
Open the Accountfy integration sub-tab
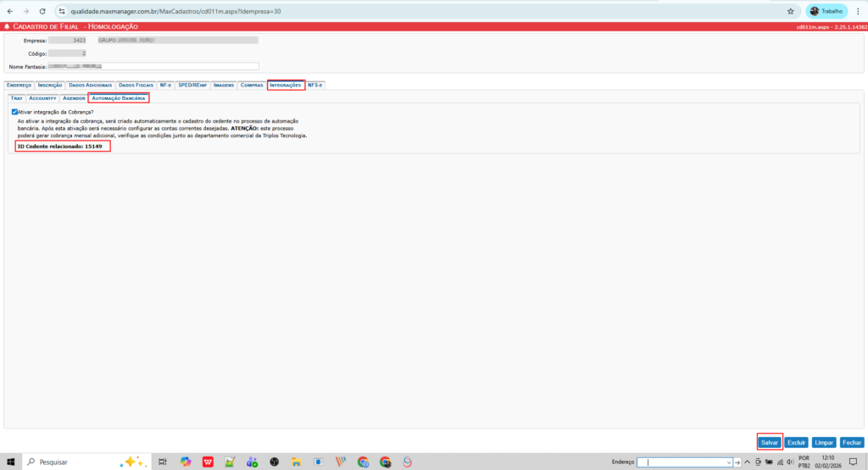coord(42,98)
